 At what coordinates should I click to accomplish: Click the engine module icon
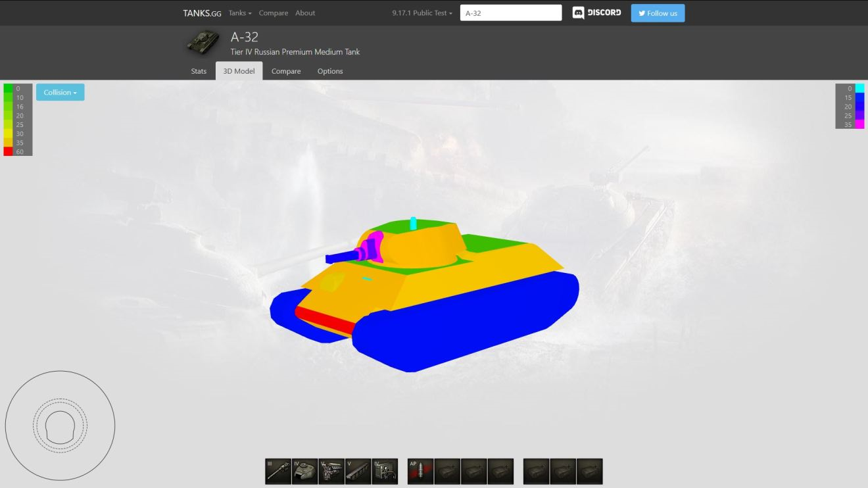tap(331, 472)
